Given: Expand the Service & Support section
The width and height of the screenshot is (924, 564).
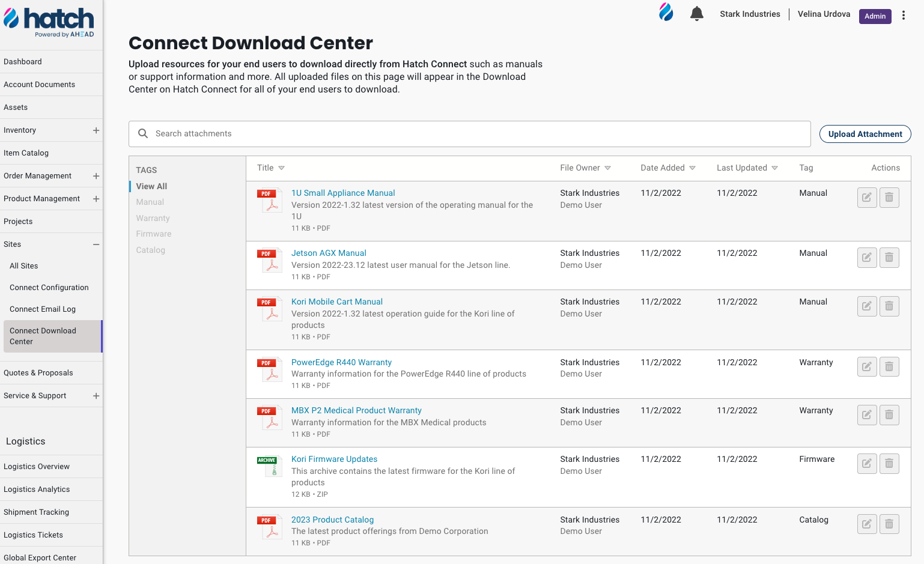Looking at the screenshot, I should coord(96,396).
